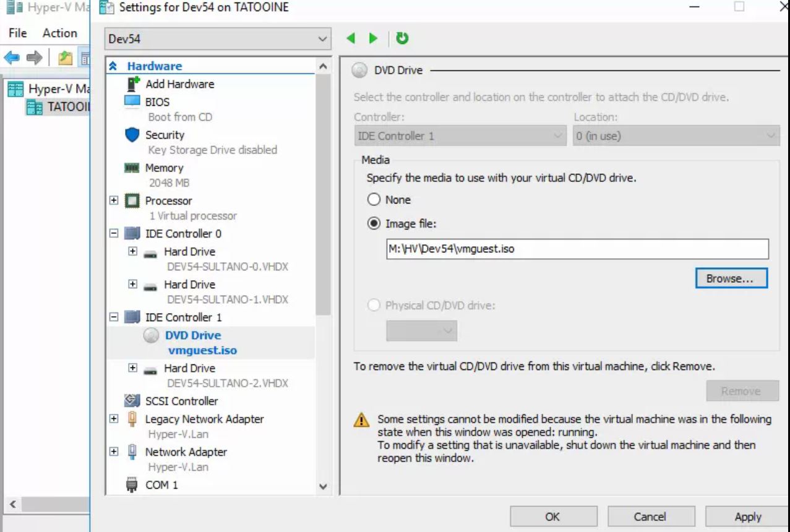Open the Location dropdown showing 0 (in use)
Image resolution: width=790 pixels, height=532 pixels.
click(x=675, y=136)
